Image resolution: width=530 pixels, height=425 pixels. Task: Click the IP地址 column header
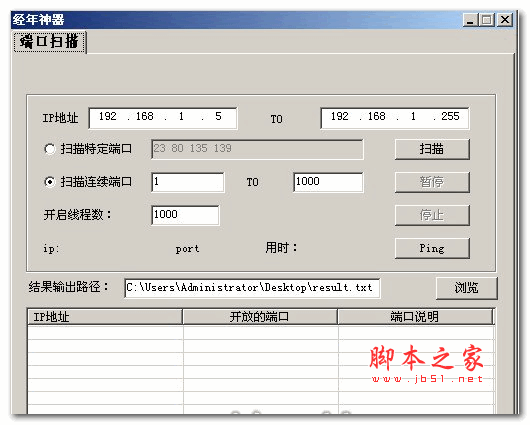[105, 317]
